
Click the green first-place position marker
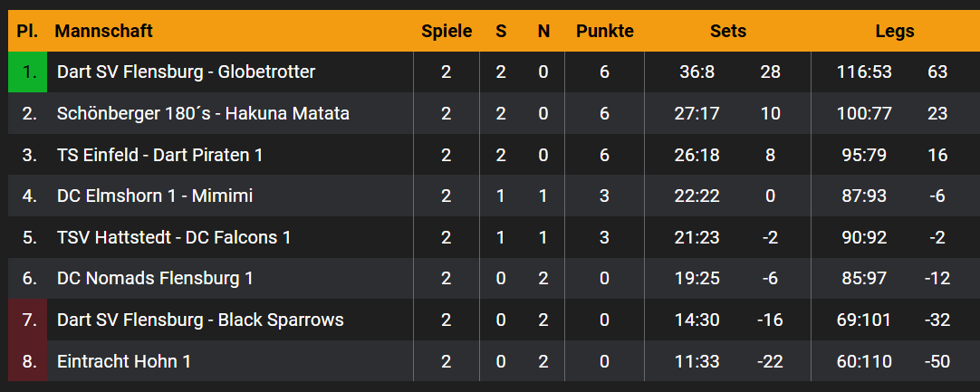(28, 72)
